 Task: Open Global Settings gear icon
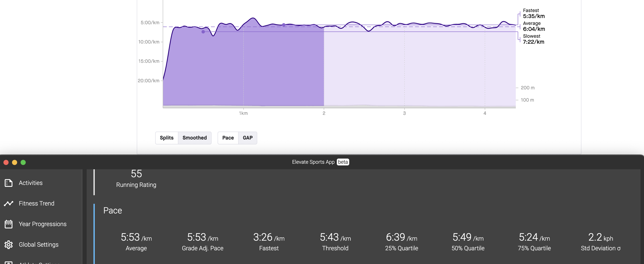[x=9, y=244]
